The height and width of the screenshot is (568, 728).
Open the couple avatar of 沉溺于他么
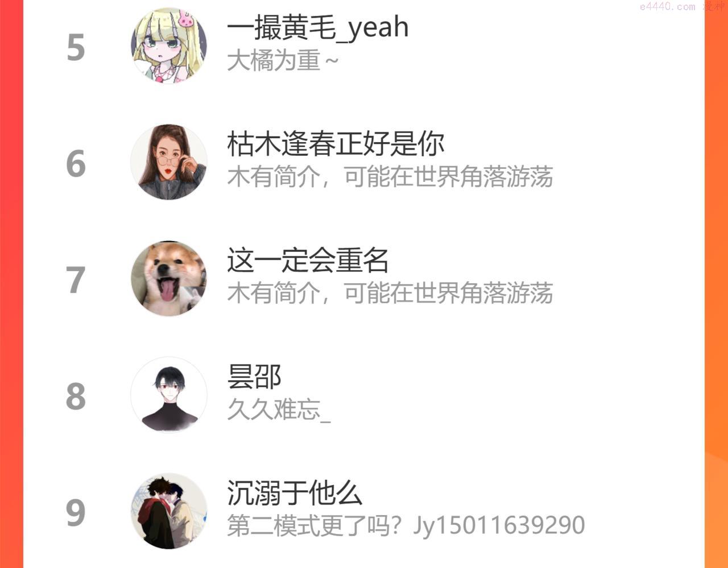(169, 511)
